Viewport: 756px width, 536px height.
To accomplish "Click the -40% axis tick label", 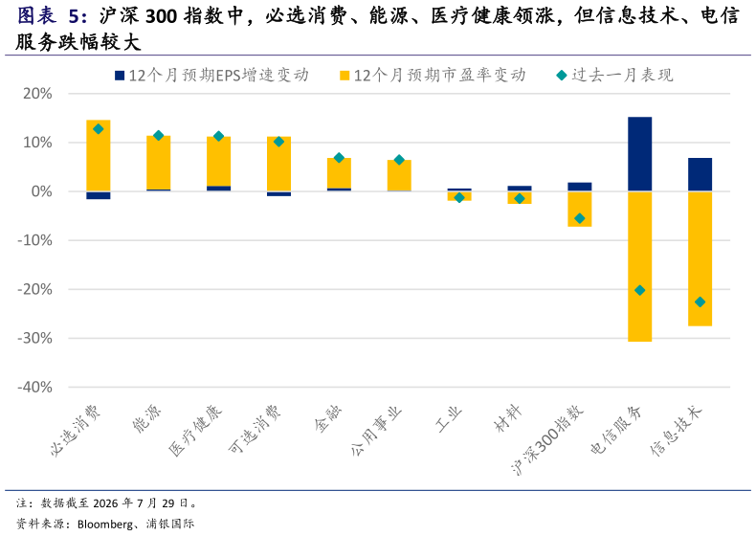I will (34, 387).
